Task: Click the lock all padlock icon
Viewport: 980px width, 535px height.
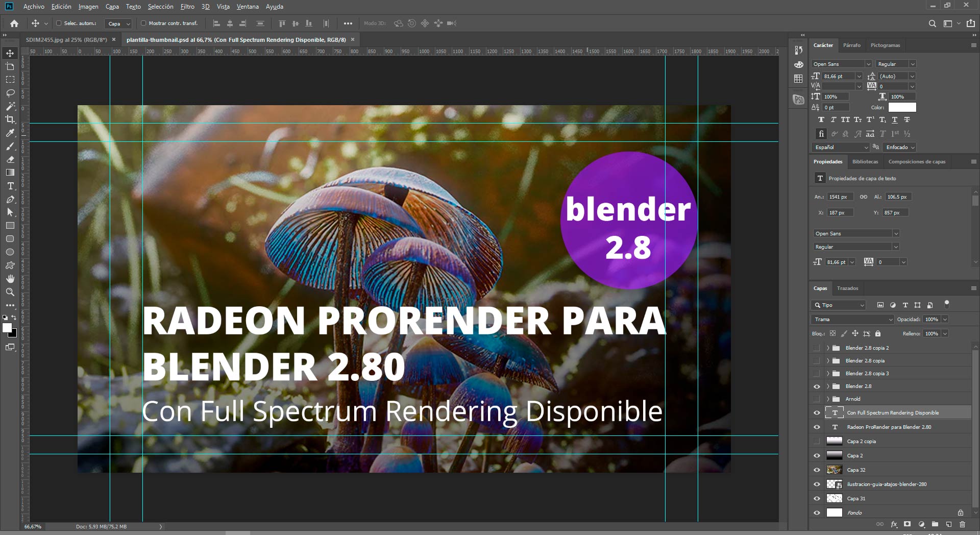Action: point(878,333)
